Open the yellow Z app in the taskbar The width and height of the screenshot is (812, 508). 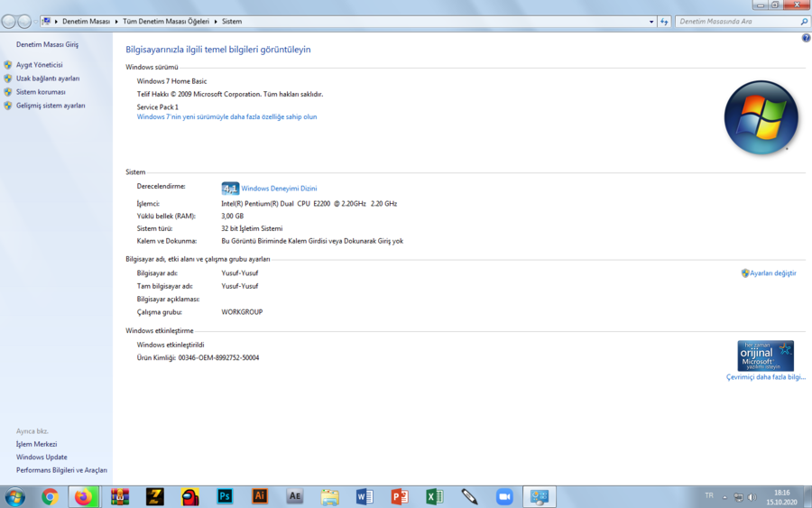pyautogui.click(x=155, y=497)
